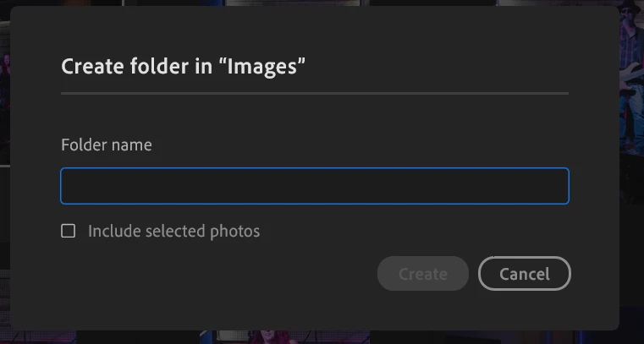The width and height of the screenshot is (644, 344).
Task: Enable the Include selected photos checkbox
Action: click(x=69, y=231)
